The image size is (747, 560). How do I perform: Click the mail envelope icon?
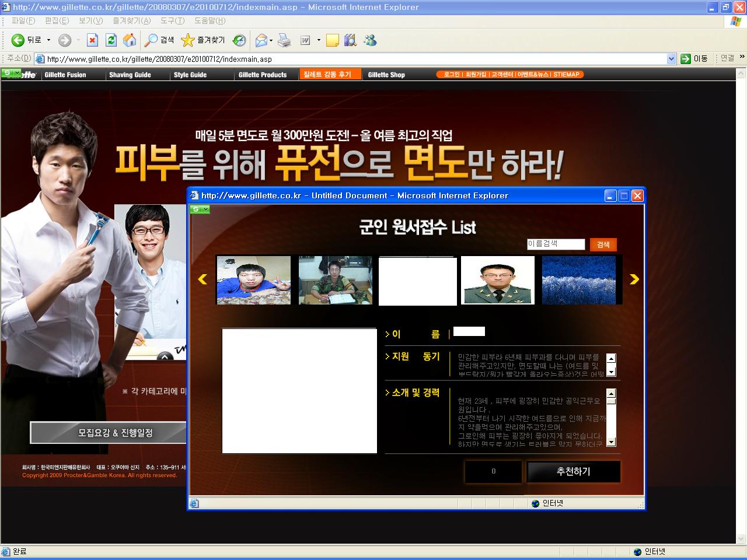coord(261,40)
